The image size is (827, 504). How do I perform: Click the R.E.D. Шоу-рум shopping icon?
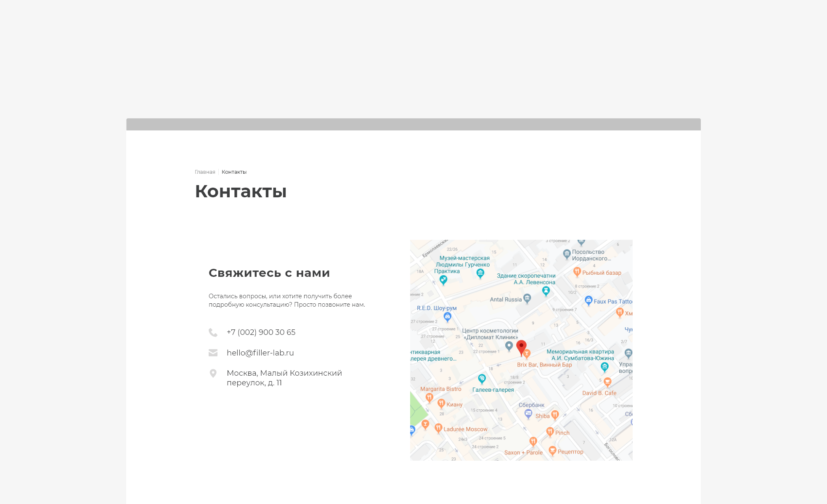point(448,317)
